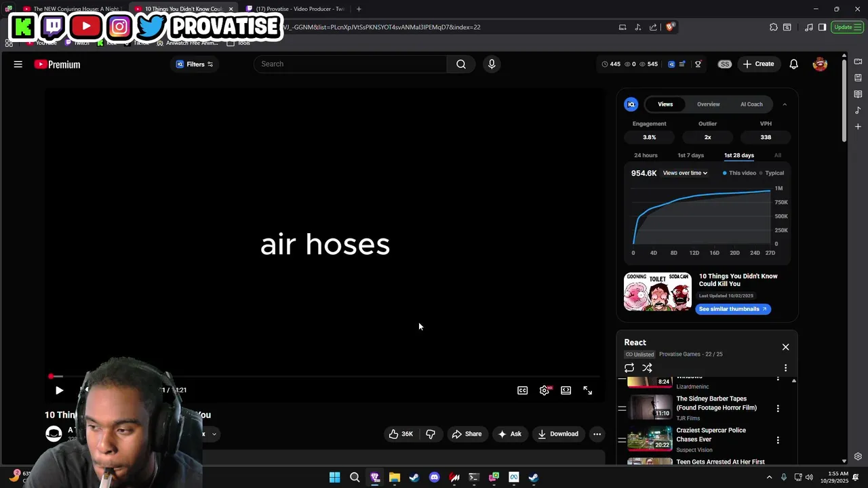Screen dimensions: 868x488
Task: Open Sidney Barber Tapes video options
Action: 778,409
